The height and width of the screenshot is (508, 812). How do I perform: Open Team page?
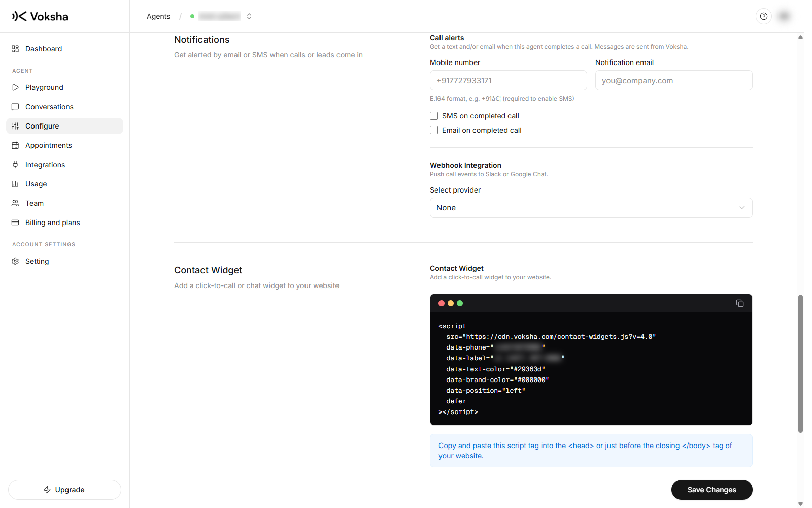pos(64,203)
